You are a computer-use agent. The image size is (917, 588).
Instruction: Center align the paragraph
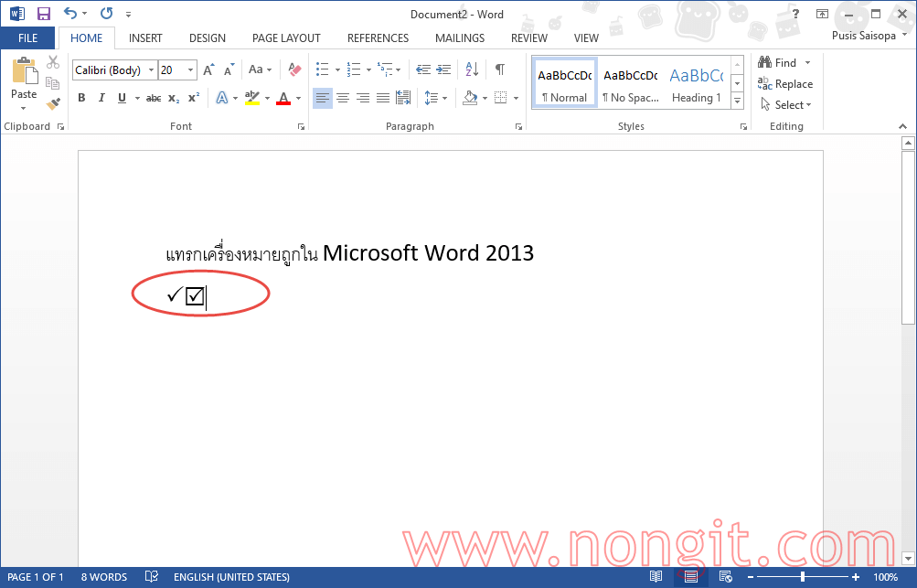point(343,98)
